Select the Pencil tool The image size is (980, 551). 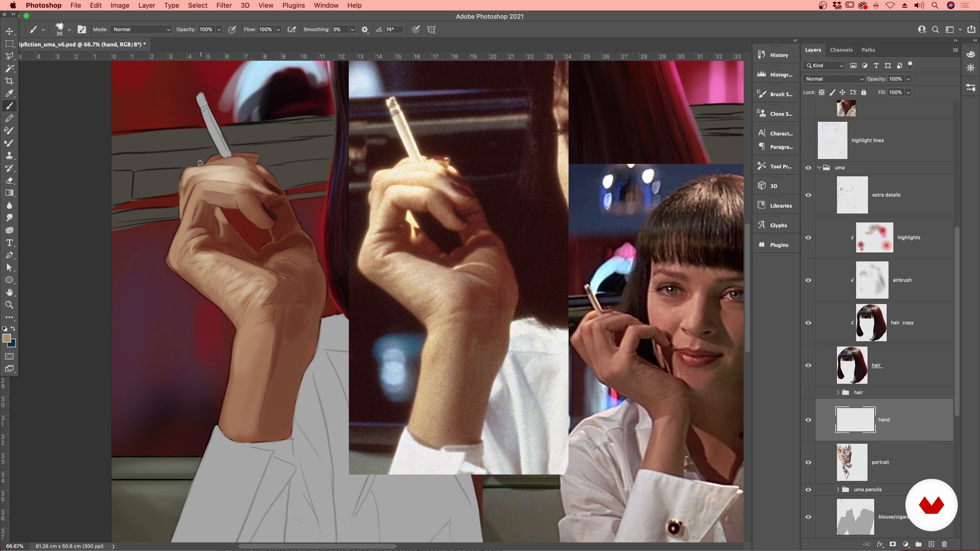tap(9, 118)
